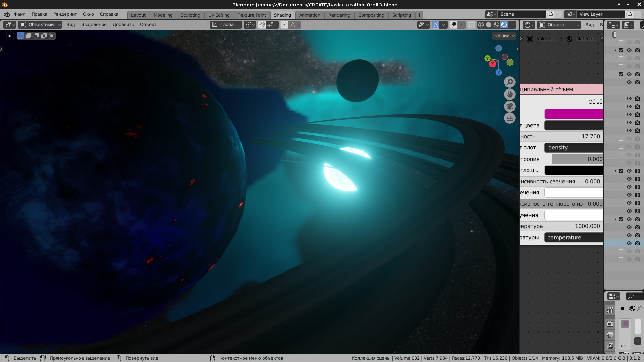Open the Объектный mode dropdown
The width and height of the screenshot is (644, 362).
point(40,25)
